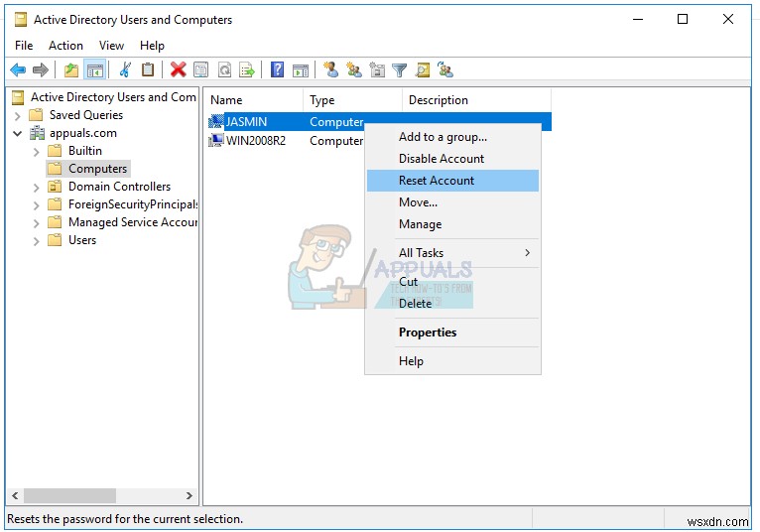
Task: Expand the ForeignSecurityPrincipals folder
Action: (36, 205)
